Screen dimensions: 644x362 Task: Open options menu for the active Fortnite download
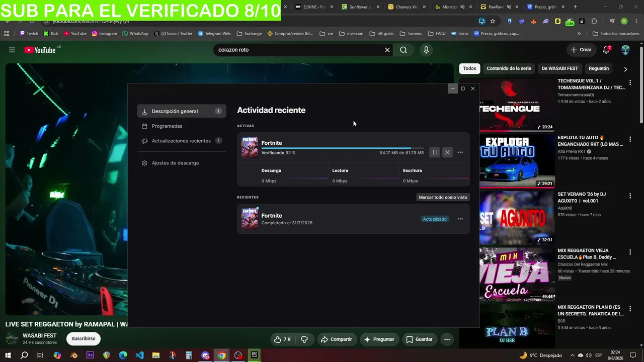(x=460, y=152)
